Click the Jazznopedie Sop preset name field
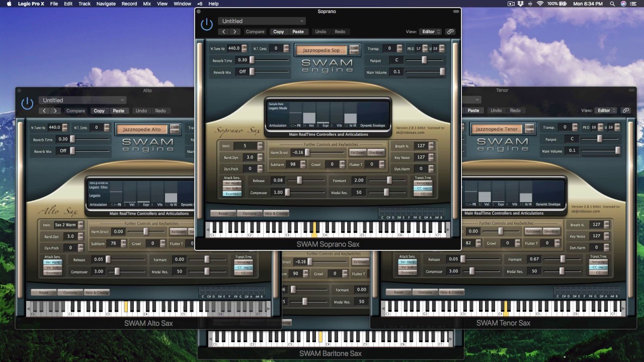 321,50
